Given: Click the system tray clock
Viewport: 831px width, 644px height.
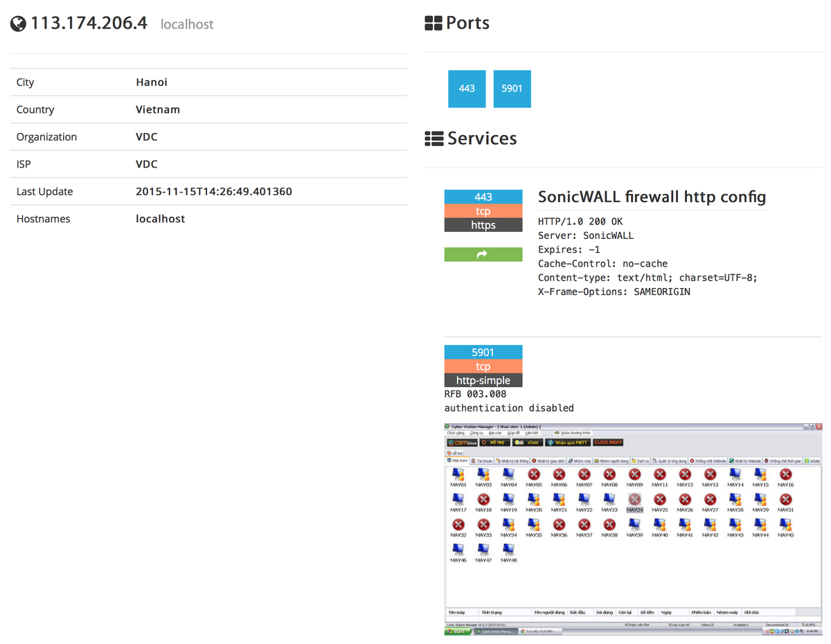Looking at the screenshot, I should [812, 632].
